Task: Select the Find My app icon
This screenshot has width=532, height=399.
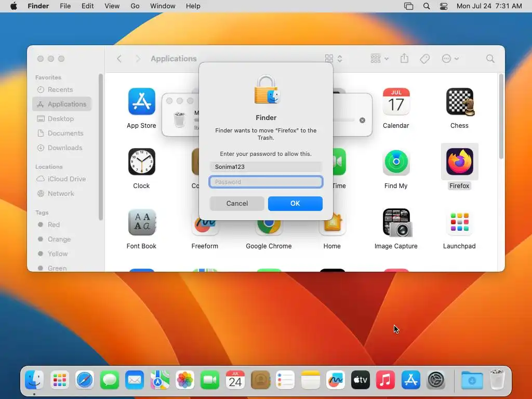Action: click(x=396, y=162)
